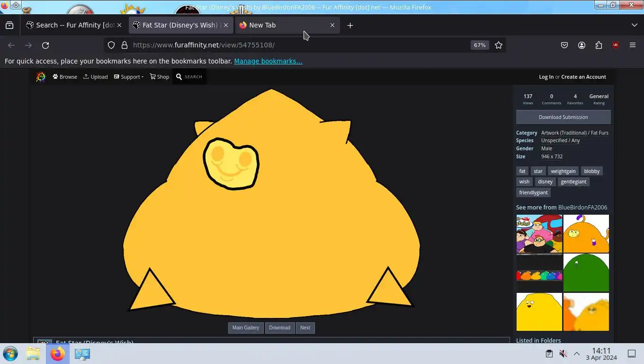Click the browser back arrow
The width and height of the screenshot is (644, 364).
point(11,45)
